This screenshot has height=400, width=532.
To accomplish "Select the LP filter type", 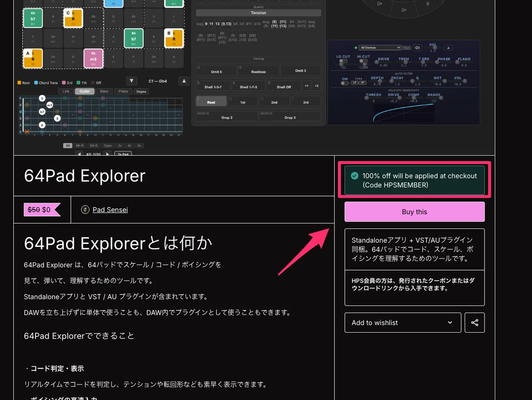I will [x=354, y=83].
